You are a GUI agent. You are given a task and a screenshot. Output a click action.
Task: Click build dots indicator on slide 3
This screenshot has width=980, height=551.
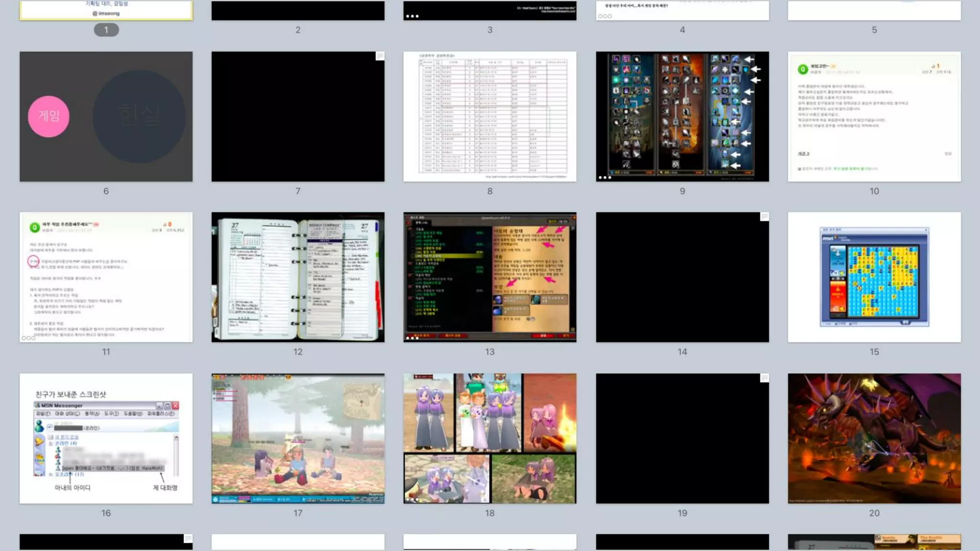tap(412, 16)
